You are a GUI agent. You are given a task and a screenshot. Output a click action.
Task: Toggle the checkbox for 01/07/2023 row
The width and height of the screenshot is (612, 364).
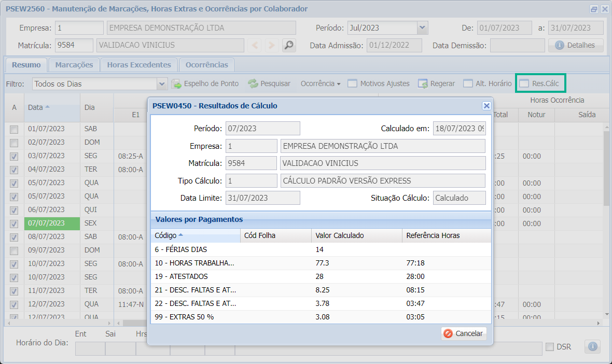click(x=15, y=129)
